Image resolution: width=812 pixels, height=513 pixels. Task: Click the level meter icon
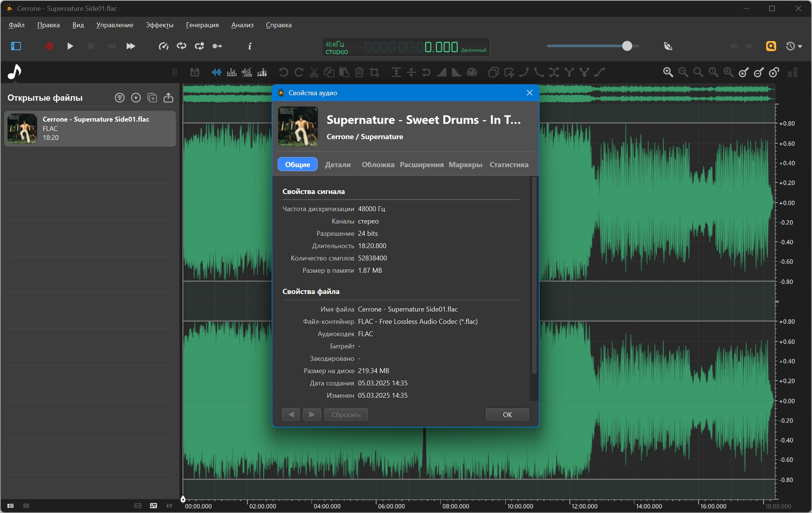[x=793, y=72]
